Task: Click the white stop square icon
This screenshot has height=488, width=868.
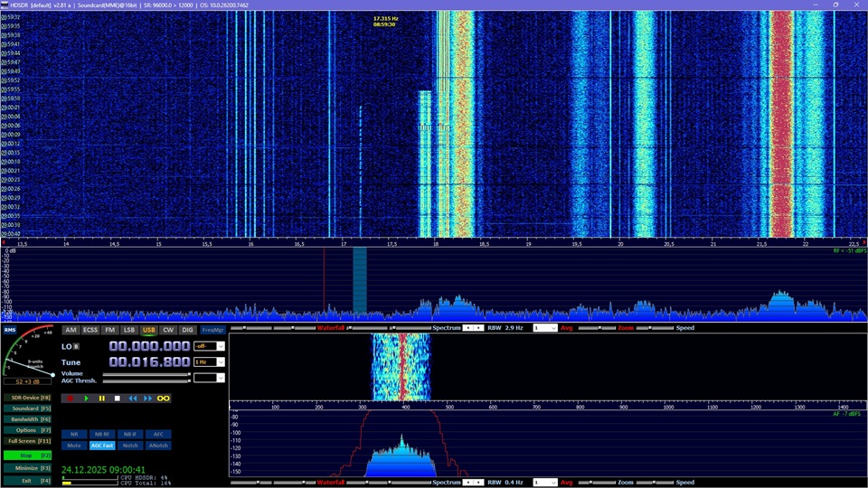Action: tap(117, 398)
